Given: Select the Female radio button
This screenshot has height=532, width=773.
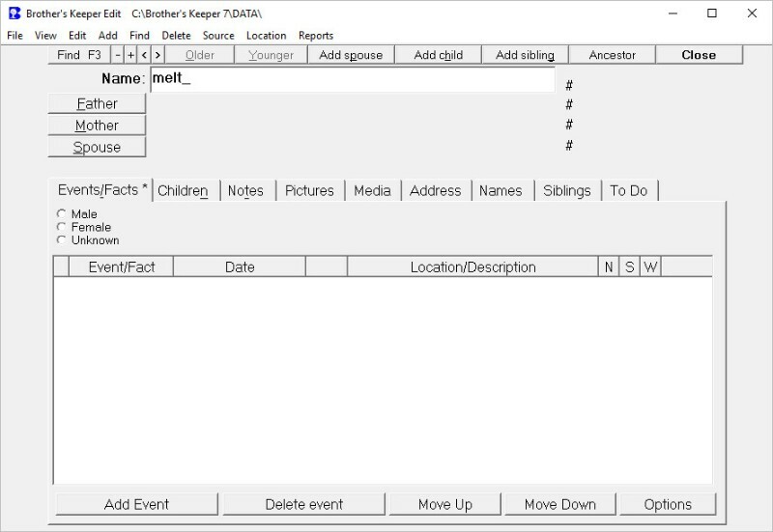Looking at the screenshot, I should (62, 227).
